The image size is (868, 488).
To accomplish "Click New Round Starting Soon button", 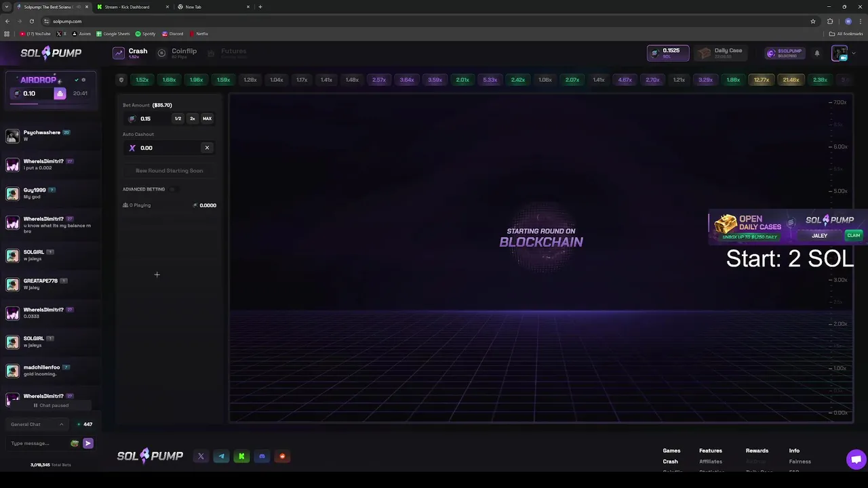I will pyautogui.click(x=170, y=171).
